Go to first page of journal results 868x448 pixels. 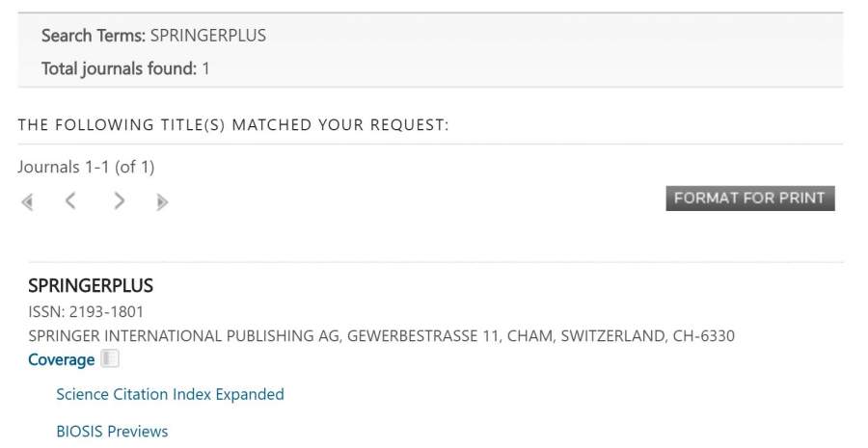[x=27, y=201]
